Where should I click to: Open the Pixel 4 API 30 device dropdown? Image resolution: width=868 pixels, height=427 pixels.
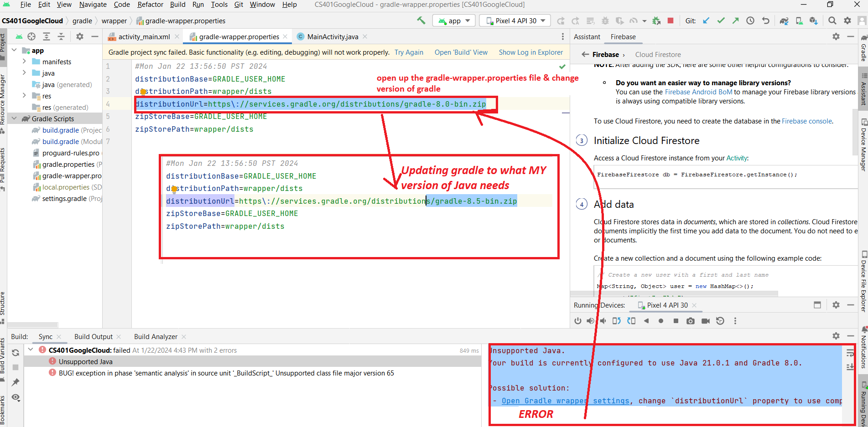515,21
